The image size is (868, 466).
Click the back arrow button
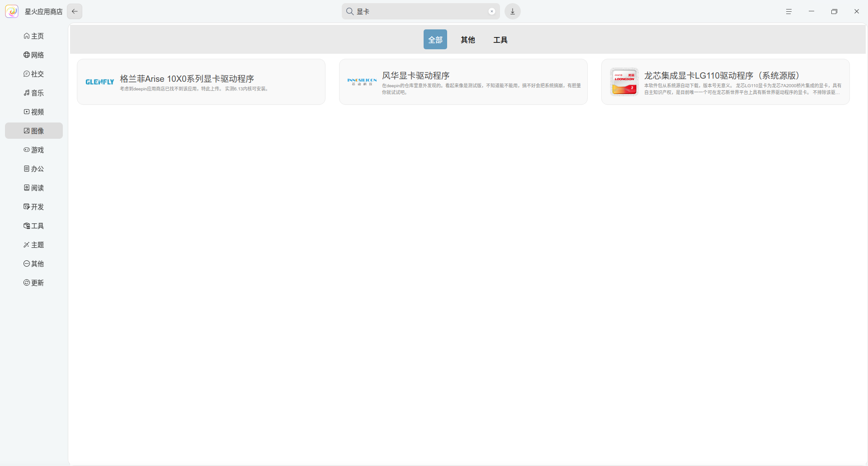75,11
